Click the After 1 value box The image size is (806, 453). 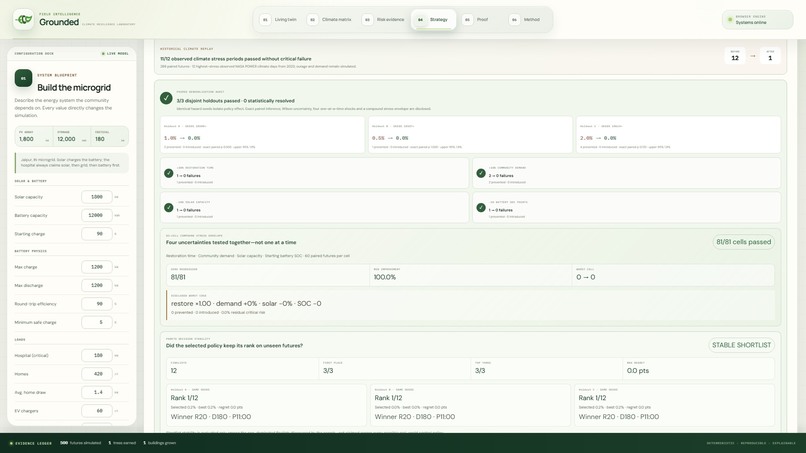[770, 56]
